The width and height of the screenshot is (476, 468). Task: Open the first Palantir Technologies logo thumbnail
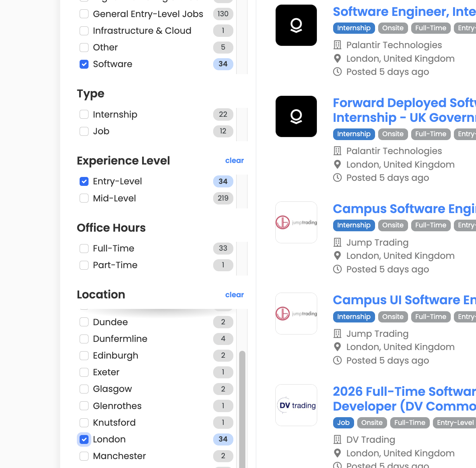296,25
